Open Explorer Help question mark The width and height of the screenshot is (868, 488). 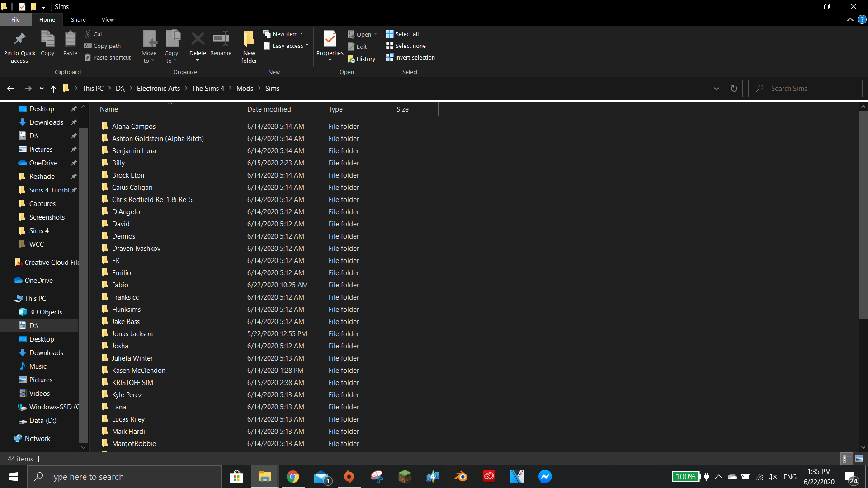[x=862, y=19]
